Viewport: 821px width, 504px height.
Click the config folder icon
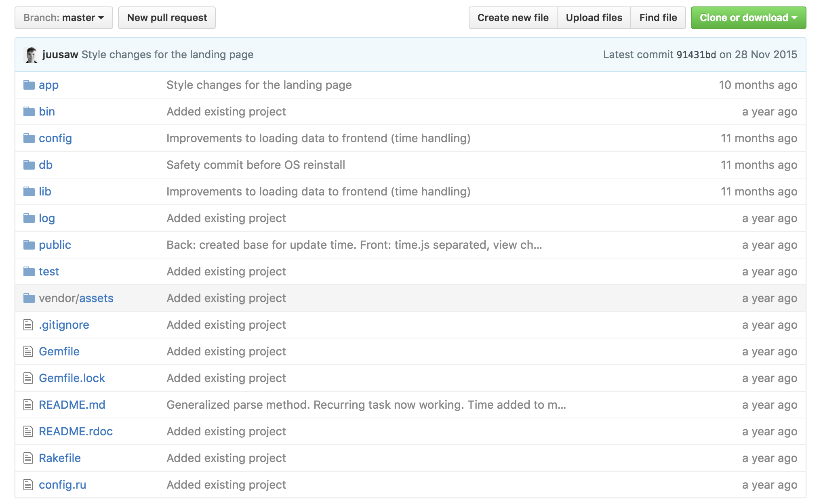(x=29, y=138)
